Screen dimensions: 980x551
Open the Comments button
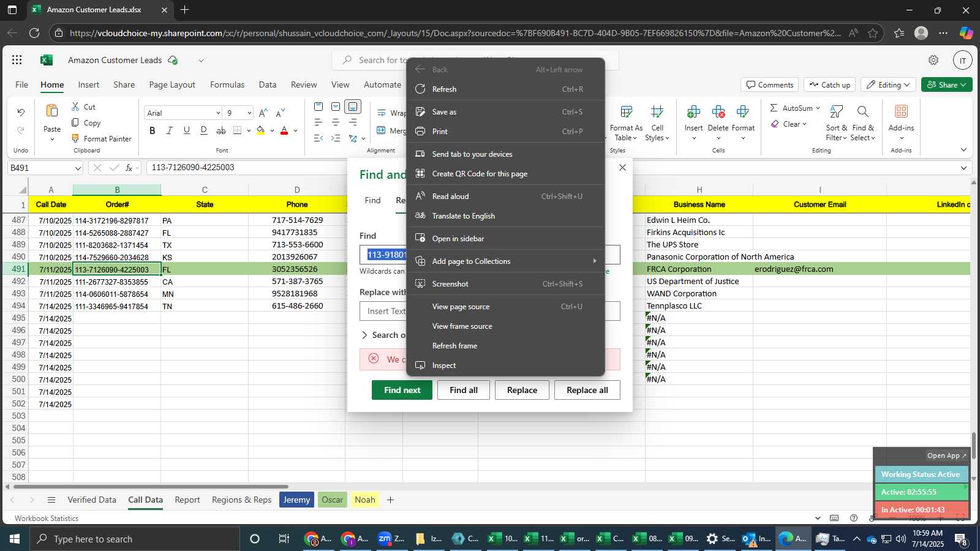tap(769, 84)
